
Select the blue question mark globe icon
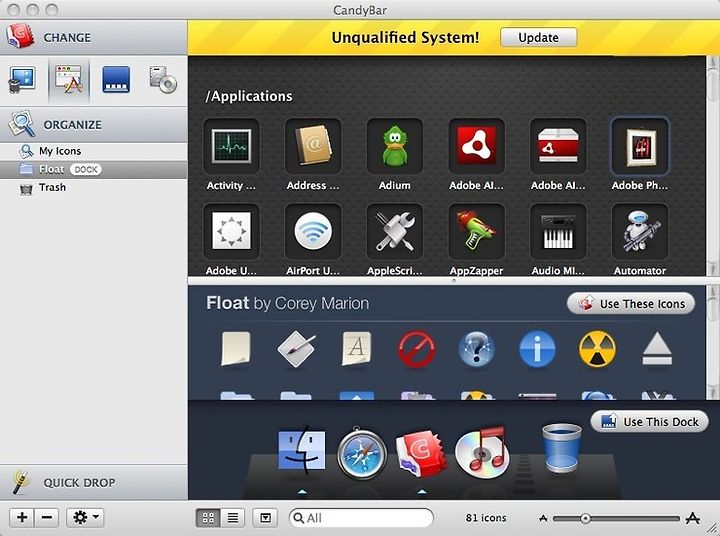(x=477, y=349)
